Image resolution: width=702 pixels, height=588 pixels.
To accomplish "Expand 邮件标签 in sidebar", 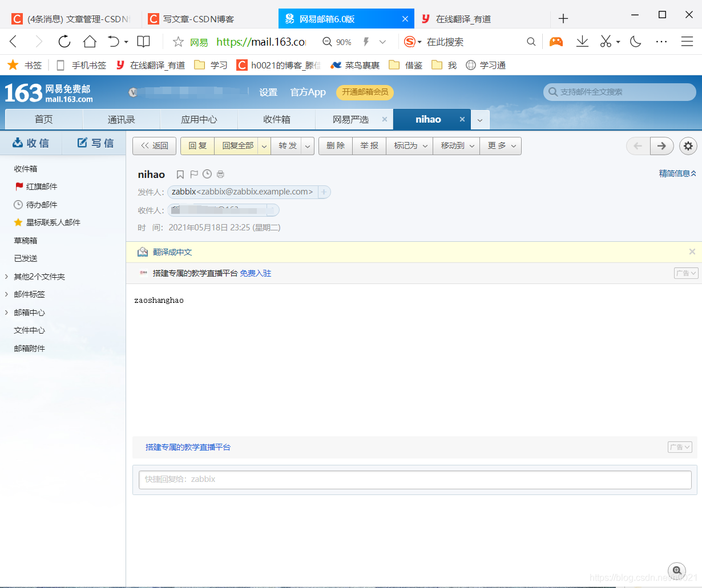I will coord(6,294).
